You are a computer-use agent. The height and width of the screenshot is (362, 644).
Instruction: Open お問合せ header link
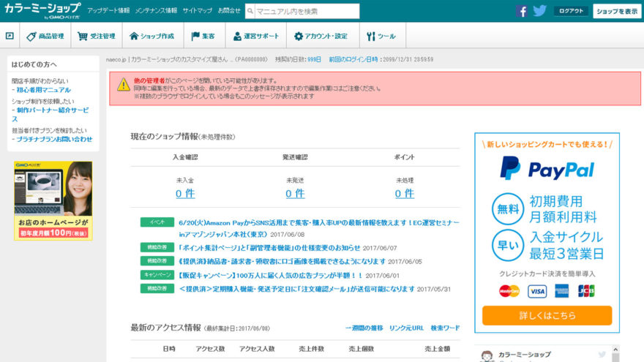[x=229, y=11]
